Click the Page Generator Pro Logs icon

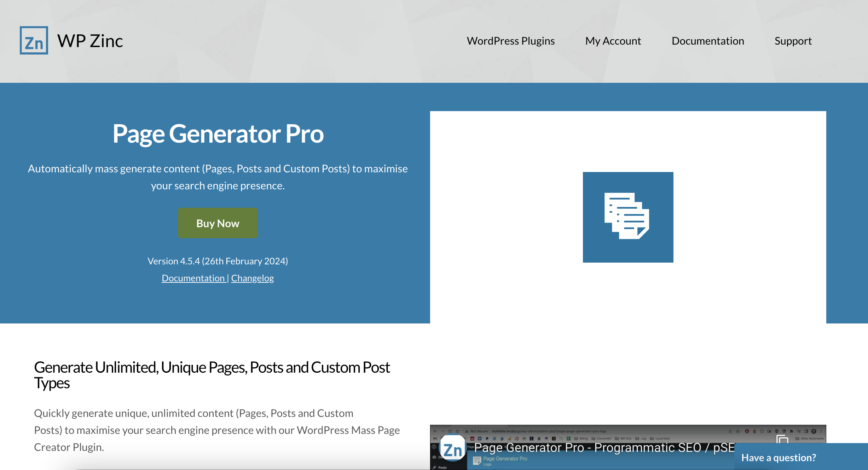[x=477, y=460]
